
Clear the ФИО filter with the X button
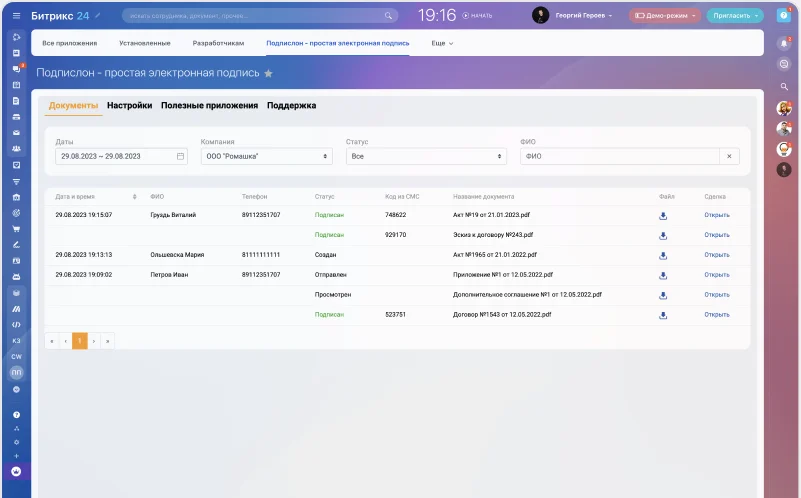click(729, 156)
